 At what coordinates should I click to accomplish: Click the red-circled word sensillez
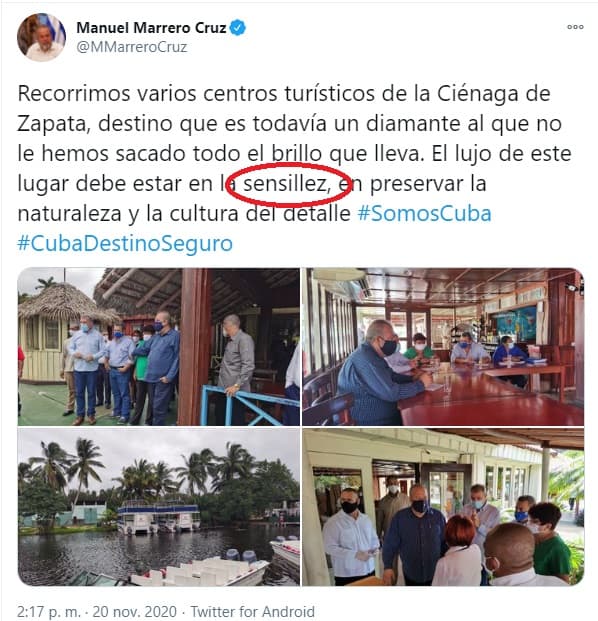[x=287, y=183]
